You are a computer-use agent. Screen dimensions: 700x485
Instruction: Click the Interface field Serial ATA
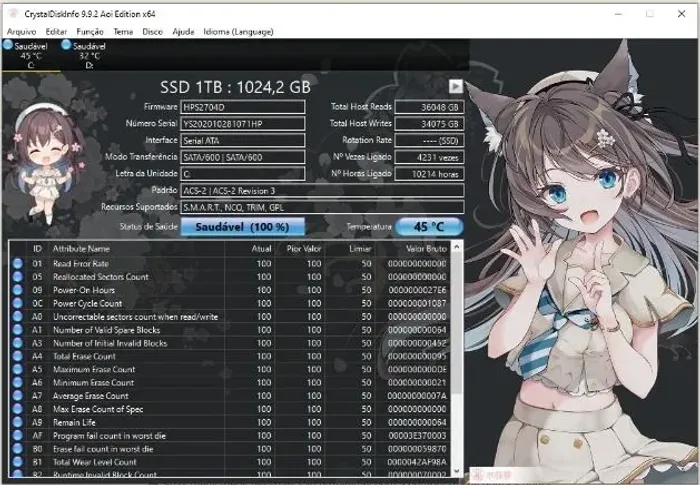(242, 141)
